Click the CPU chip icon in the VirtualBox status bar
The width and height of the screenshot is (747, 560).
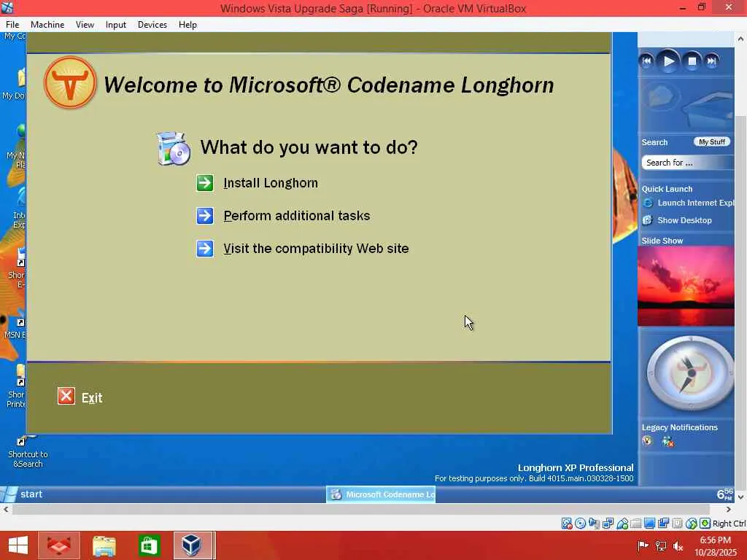(677, 524)
